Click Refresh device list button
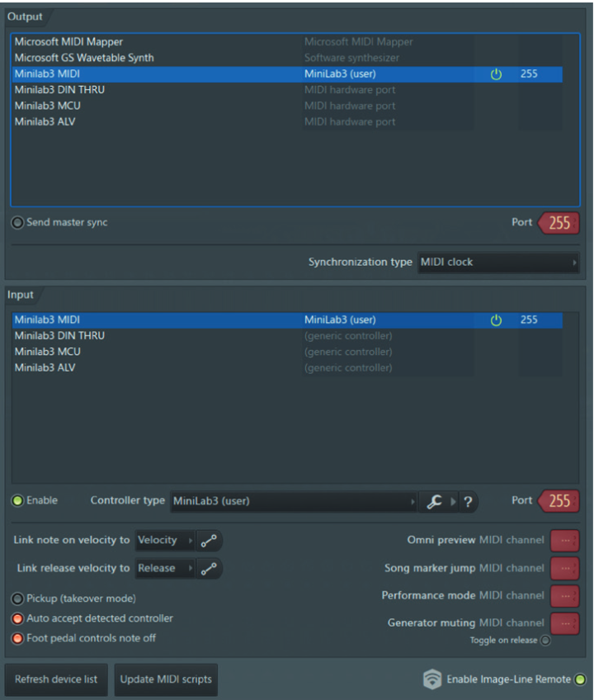The image size is (594, 700). (56, 679)
